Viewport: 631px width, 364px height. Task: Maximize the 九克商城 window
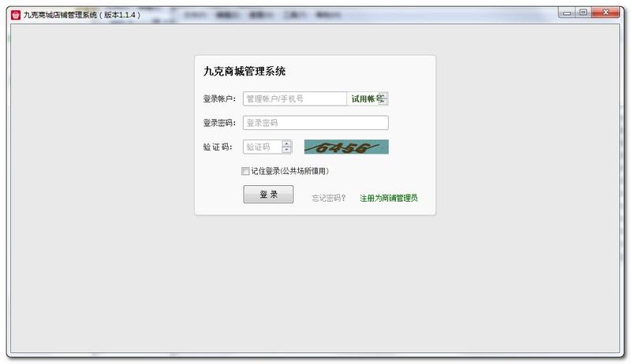pyautogui.click(x=583, y=13)
